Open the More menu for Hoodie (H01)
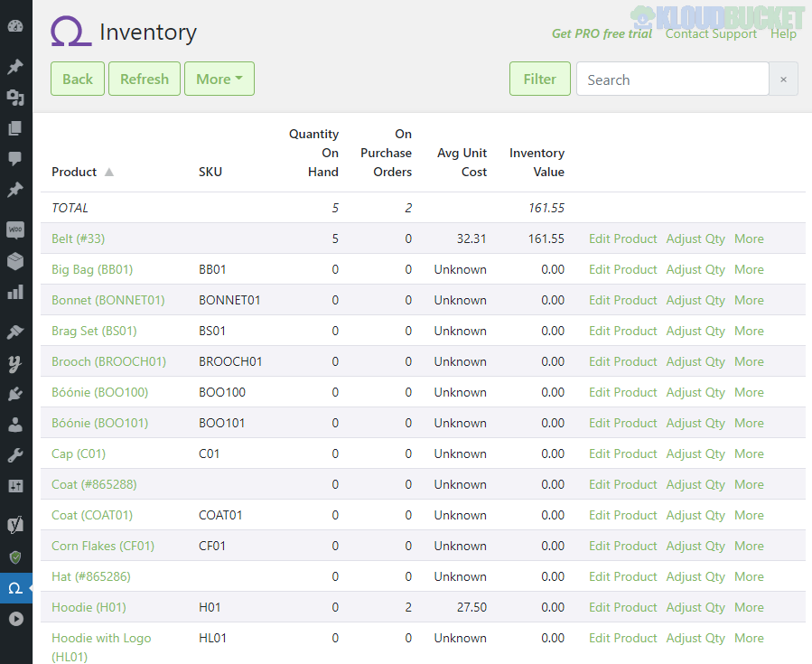812x664 pixels. point(748,607)
